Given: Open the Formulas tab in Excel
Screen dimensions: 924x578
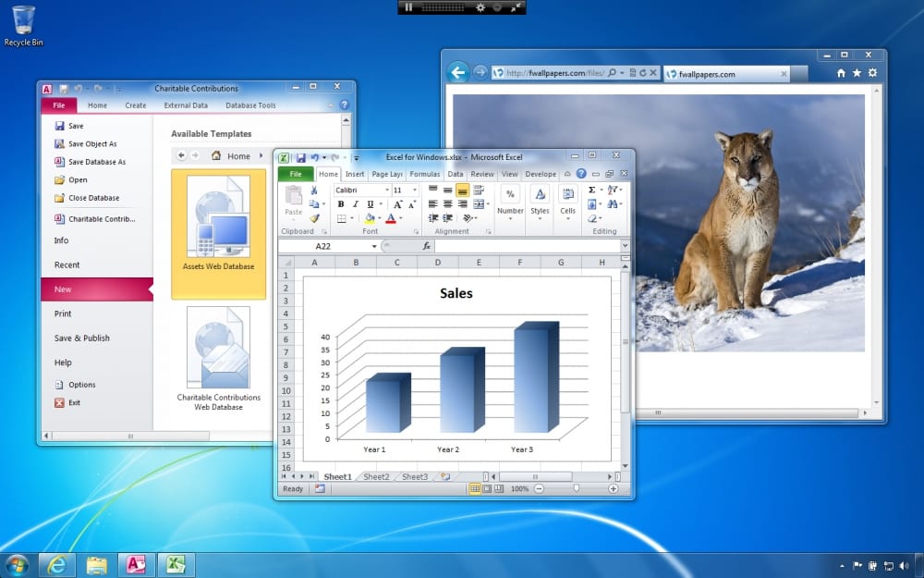Looking at the screenshot, I should pos(425,174).
